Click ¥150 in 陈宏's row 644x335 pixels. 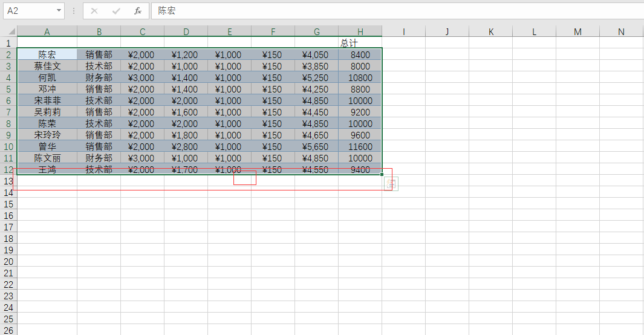point(273,54)
